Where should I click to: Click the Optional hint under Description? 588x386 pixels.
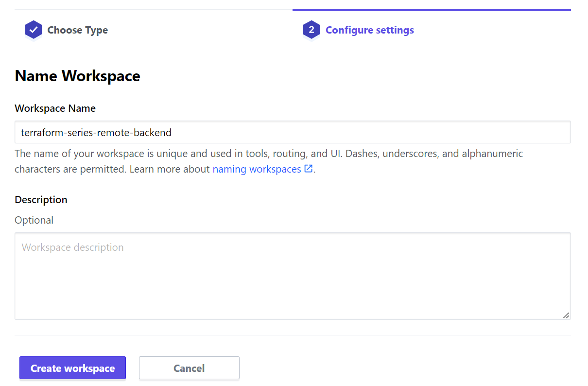tap(34, 220)
